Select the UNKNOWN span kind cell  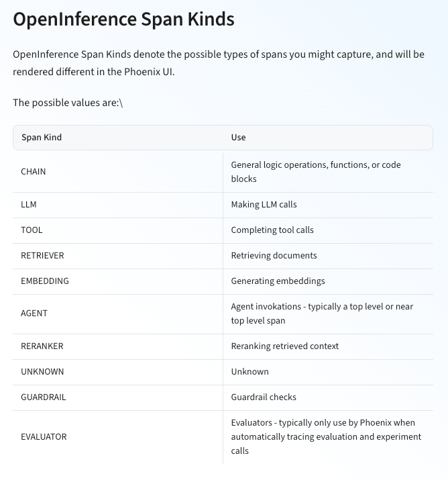click(x=42, y=372)
